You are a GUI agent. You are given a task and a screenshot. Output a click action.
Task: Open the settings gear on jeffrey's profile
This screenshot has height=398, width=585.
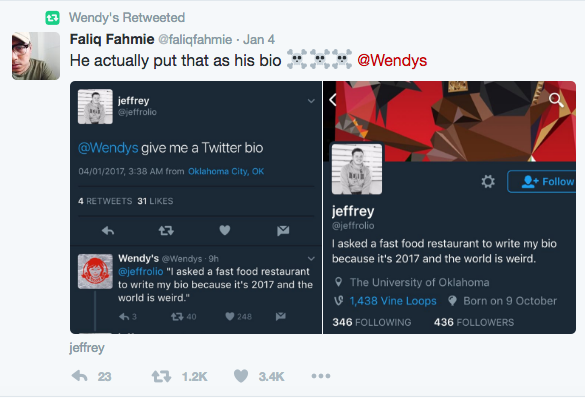point(488,182)
